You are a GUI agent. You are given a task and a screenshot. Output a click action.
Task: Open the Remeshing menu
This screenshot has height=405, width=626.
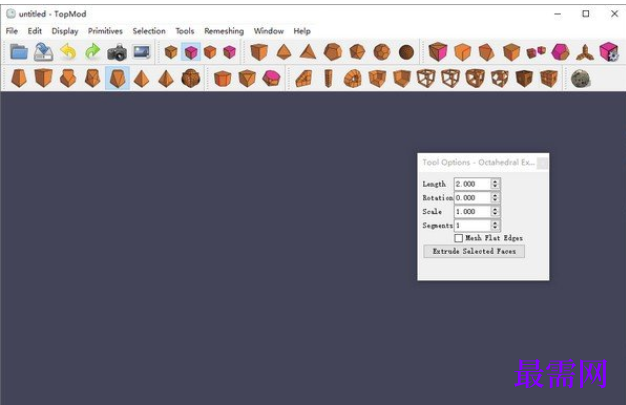tap(224, 31)
